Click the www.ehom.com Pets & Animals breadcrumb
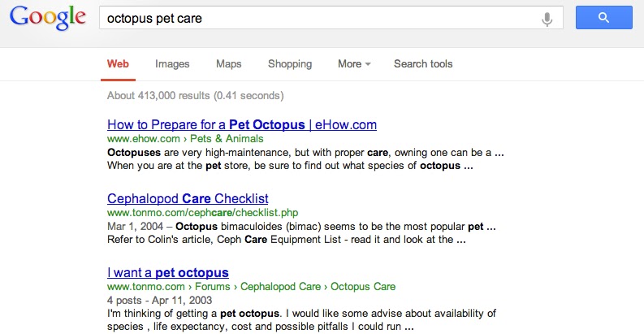Image resolution: width=644 pixels, height=334 pixels. (185, 139)
